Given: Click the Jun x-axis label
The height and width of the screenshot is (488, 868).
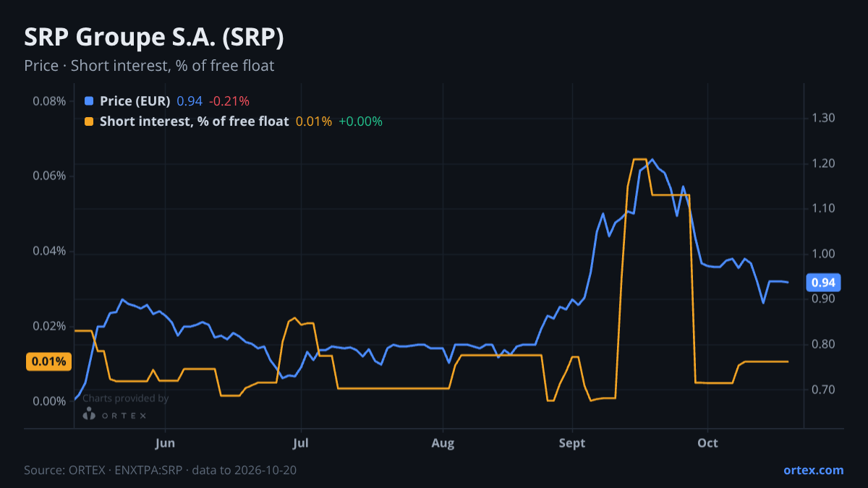Looking at the screenshot, I should (166, 442).
